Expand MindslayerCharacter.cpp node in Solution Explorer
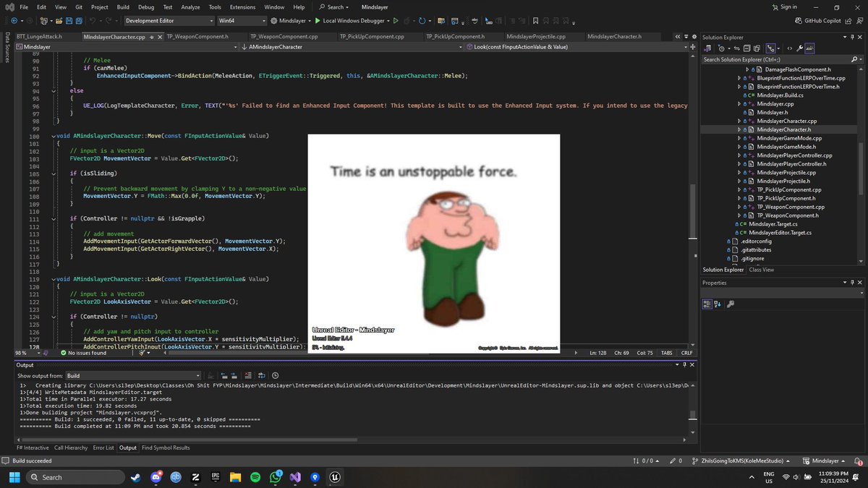 pos(739,121)
